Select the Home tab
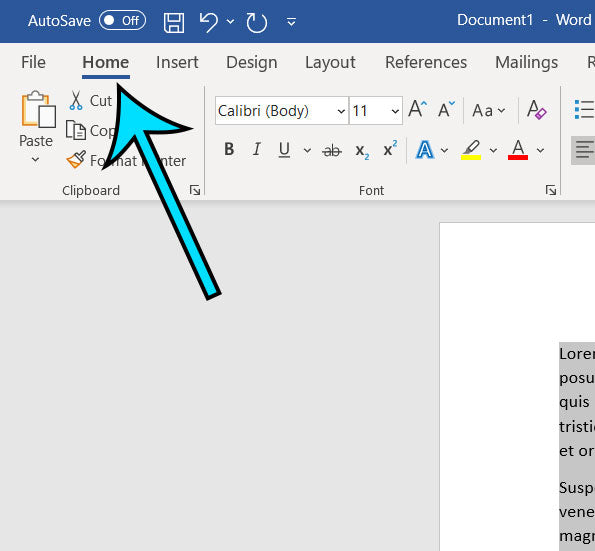 point(106,62)
